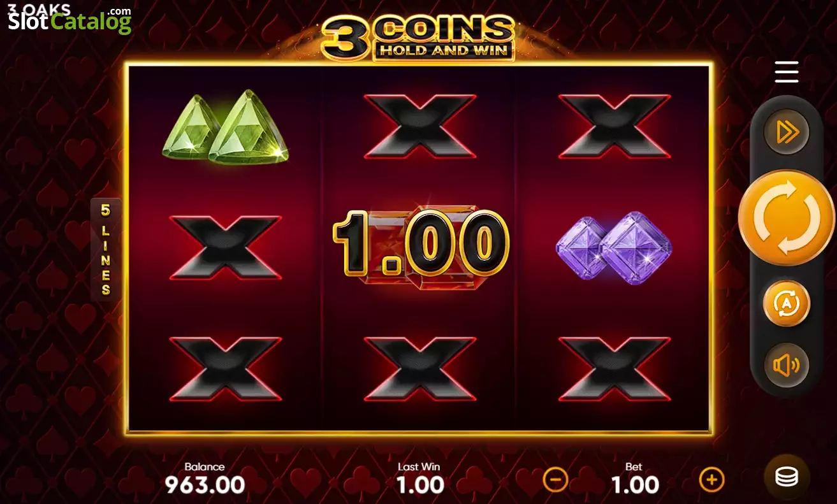Open the Balance 963.00 display
Viewport: 837px width, 504px height.
click(x=205, y=479)
